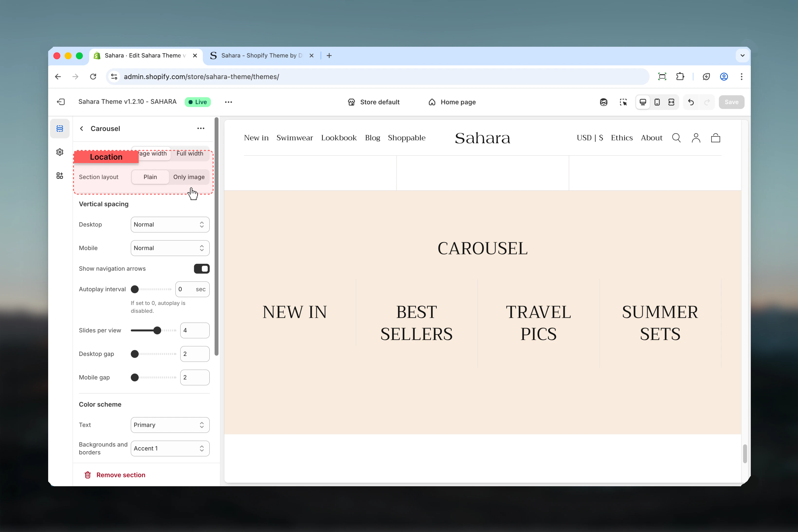Open a new browser tab
This screenshot has width=798, height=532.
coord(329,56)
